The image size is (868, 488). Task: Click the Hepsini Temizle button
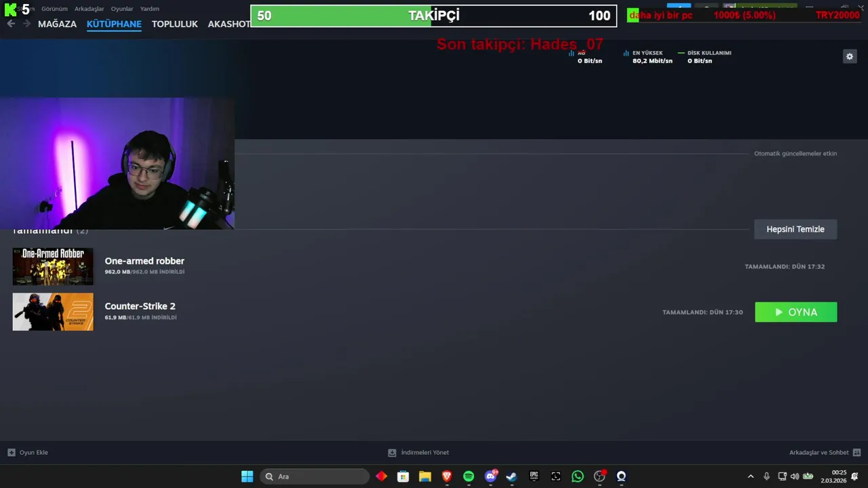click(795, 229)
